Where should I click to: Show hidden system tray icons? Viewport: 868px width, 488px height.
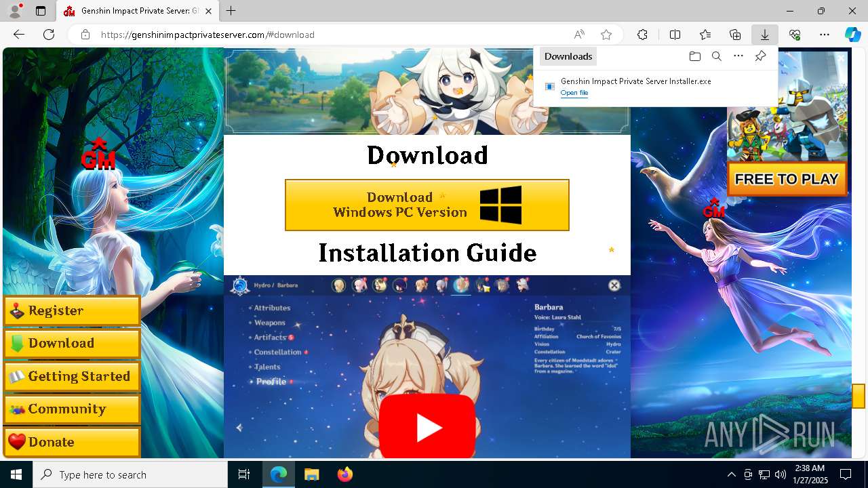tap(731, 474)
